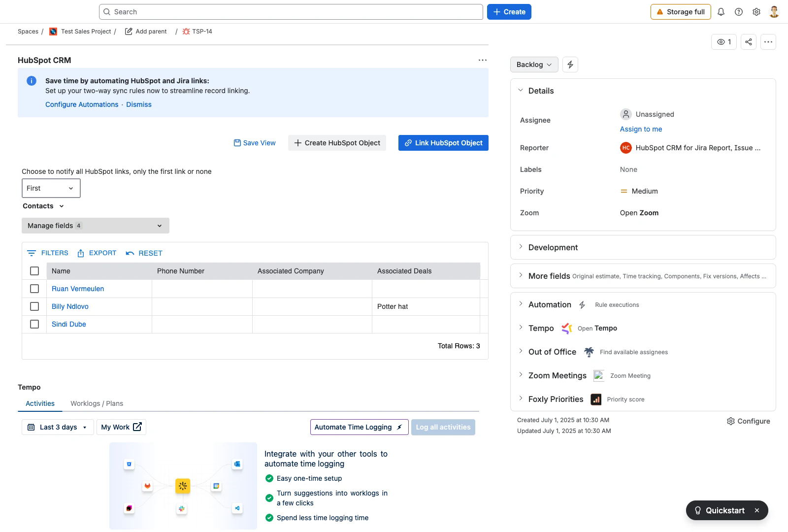This screenshot has width=788, height=532.
Task: Open the help question mark icon
Action: coord(739,12)
